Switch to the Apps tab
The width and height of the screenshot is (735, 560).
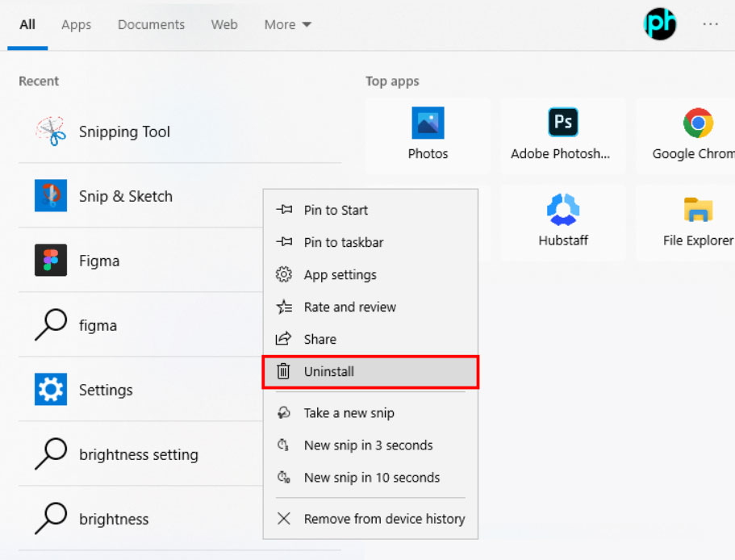[x=77, y=24]
